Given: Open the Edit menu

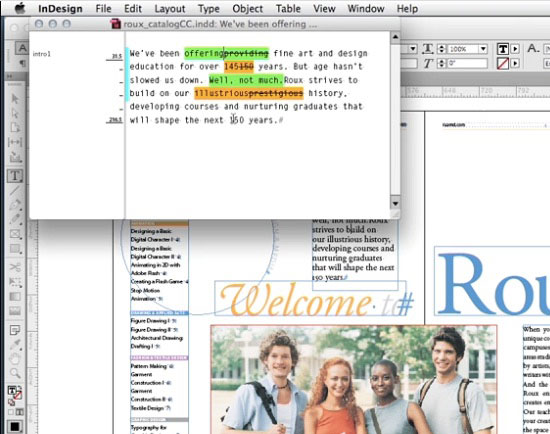Looking at the screenshot, I should (133, 8).
